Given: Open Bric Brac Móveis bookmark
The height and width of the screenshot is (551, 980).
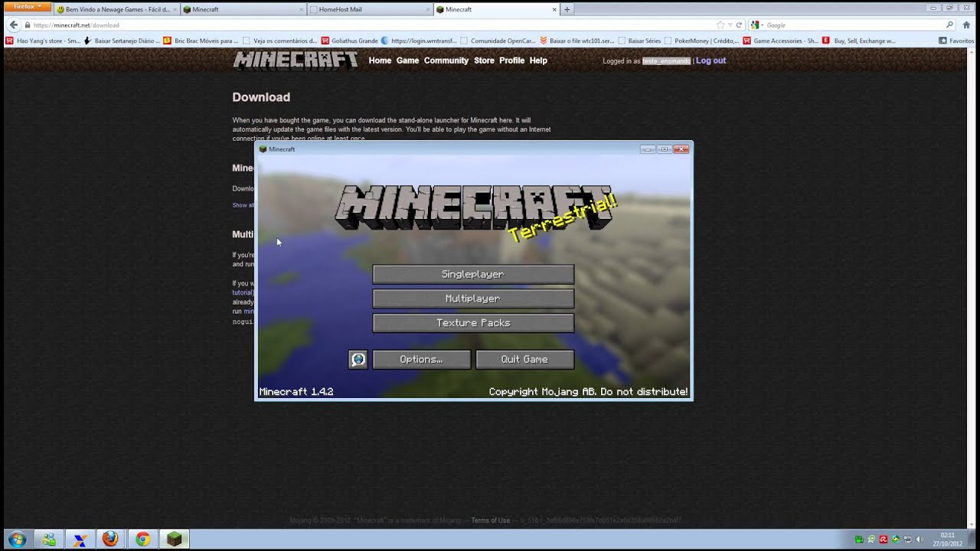Looking at the screenshot, I should pyautogui.click(x=201, y=41).
